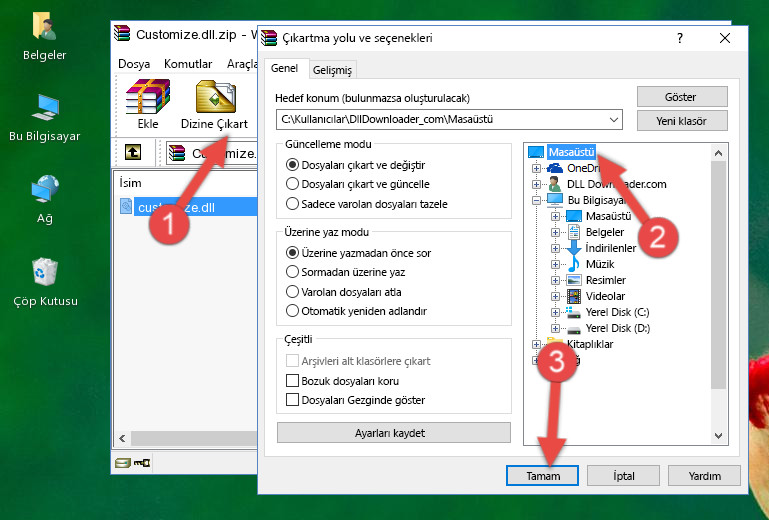Image resolution: width=769 pixels, height=520 pixels.
Task: Open the Araçlar menu in WinRAR
Action: [x=242, y=64]
